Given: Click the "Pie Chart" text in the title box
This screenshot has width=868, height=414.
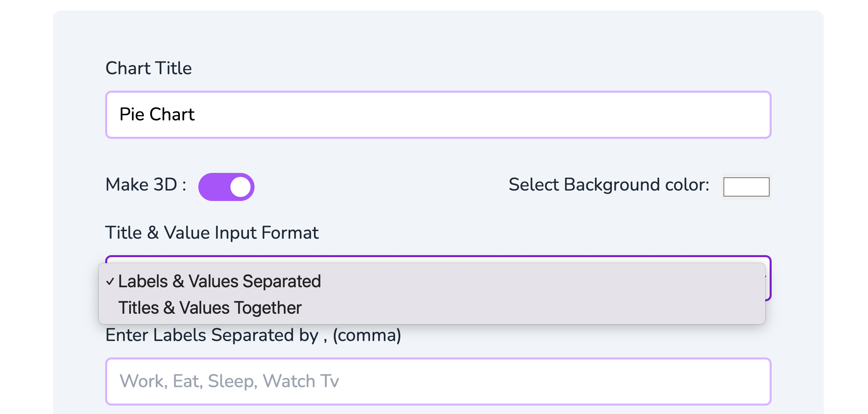Looking at the screenshot, I should pyautogui.click(x=157, y=115).
